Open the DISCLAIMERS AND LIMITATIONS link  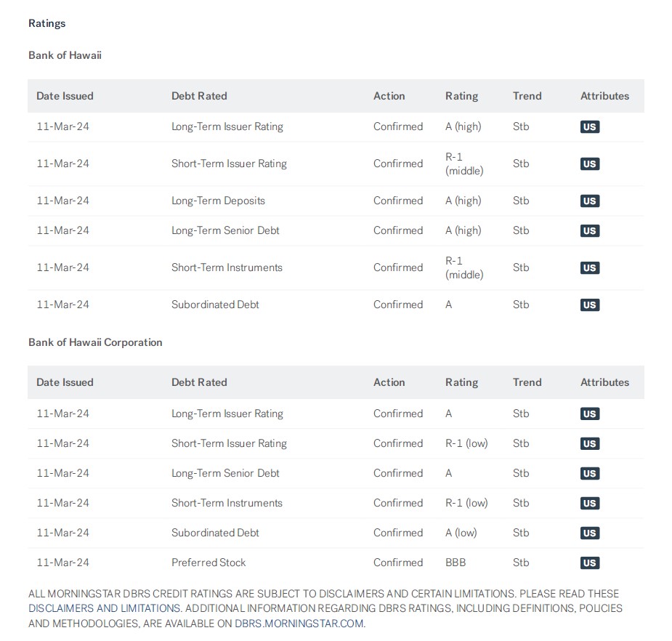(x=104, y=608)
